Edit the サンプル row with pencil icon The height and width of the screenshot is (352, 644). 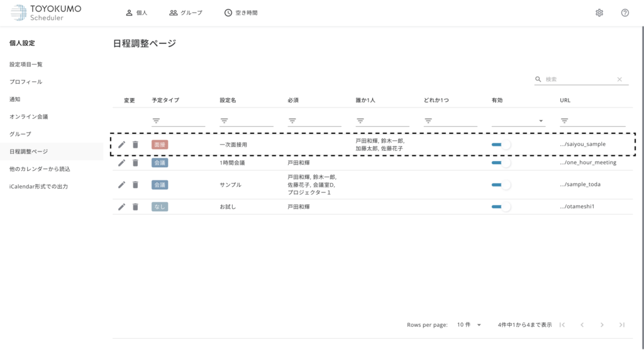coord(121,185)
